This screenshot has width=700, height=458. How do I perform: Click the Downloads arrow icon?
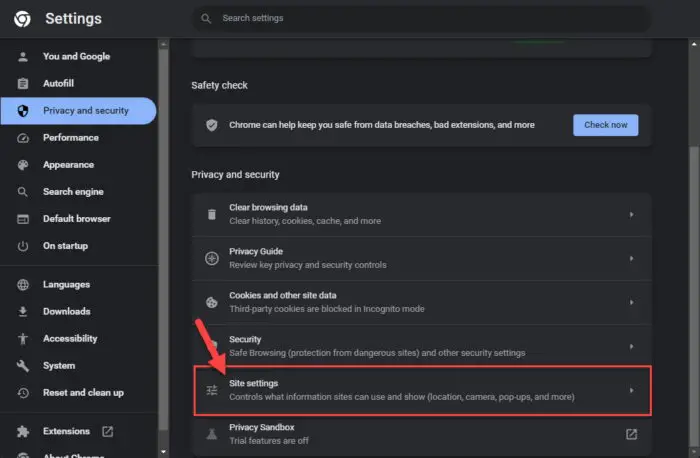[x=22, y=312]
